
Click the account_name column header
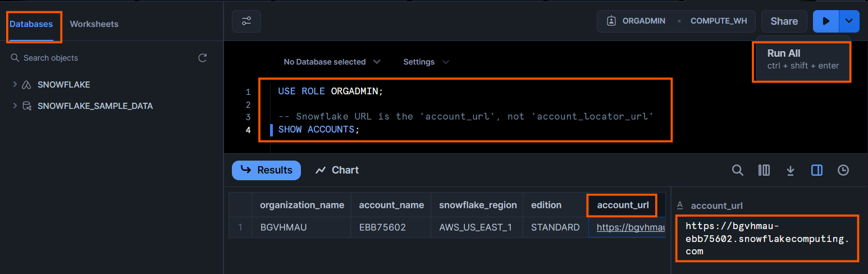coord(391,205)
